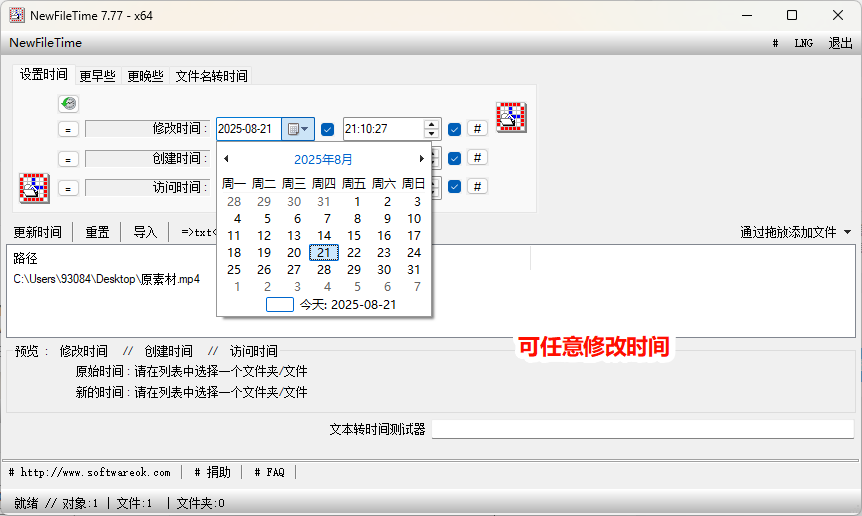Click the # 捐助 donate link

coord(212,472)
